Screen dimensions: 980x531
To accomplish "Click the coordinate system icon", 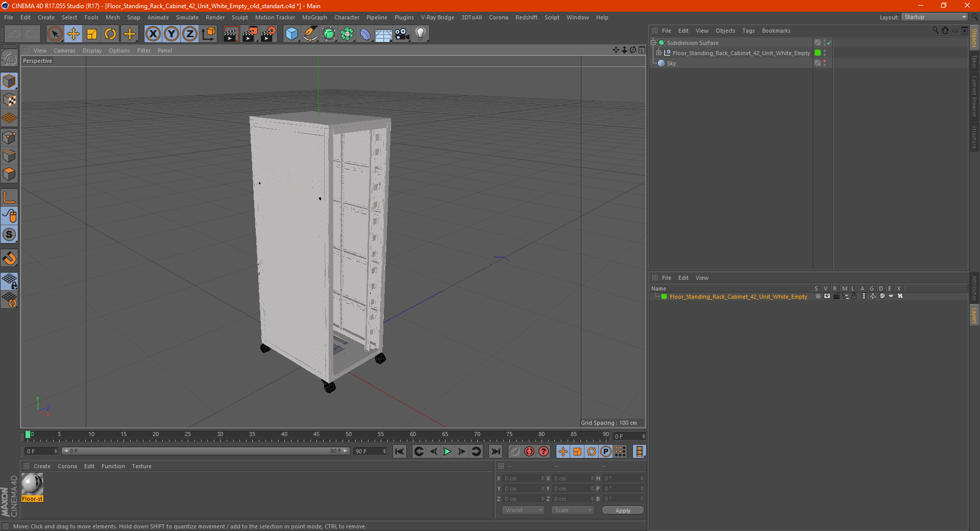I will tap(208, 34).
